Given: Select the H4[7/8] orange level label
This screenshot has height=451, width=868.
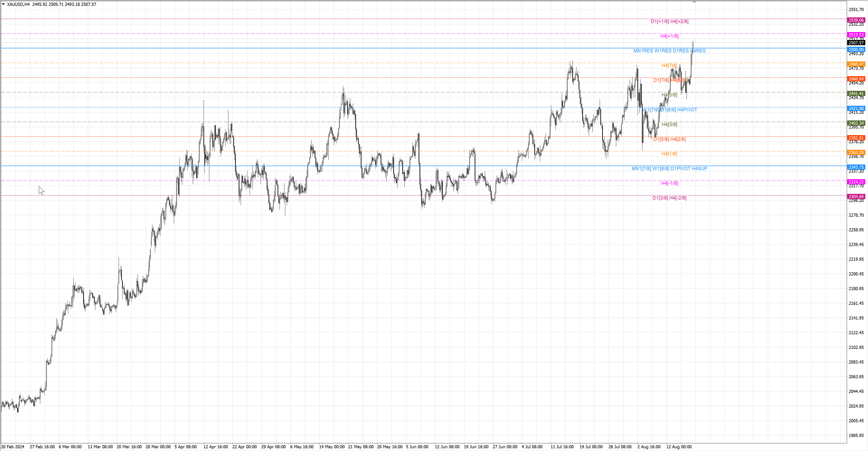Looking at the screenshot, I should pos(669,65).
